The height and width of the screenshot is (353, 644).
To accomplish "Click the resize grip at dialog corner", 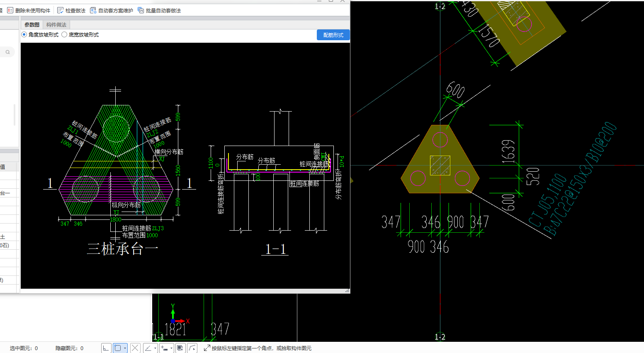I will pos(348,291).
